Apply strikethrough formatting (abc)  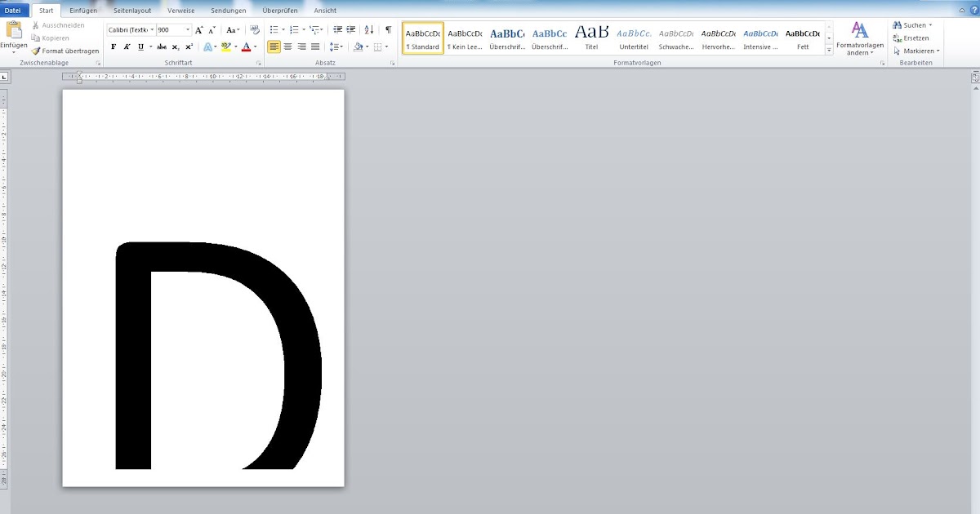point(162,47)
